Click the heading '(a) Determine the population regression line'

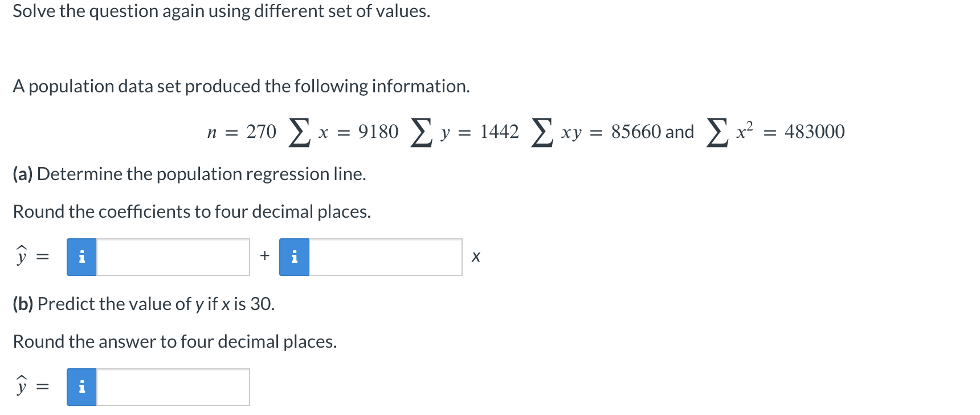pyautogui.click(x=190, y=174)
